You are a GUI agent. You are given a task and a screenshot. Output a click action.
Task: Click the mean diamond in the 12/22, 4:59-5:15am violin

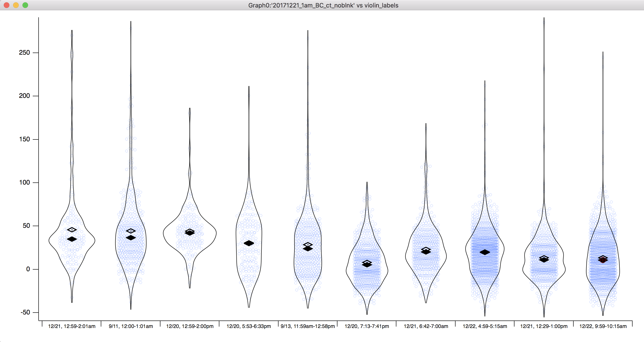485,252
